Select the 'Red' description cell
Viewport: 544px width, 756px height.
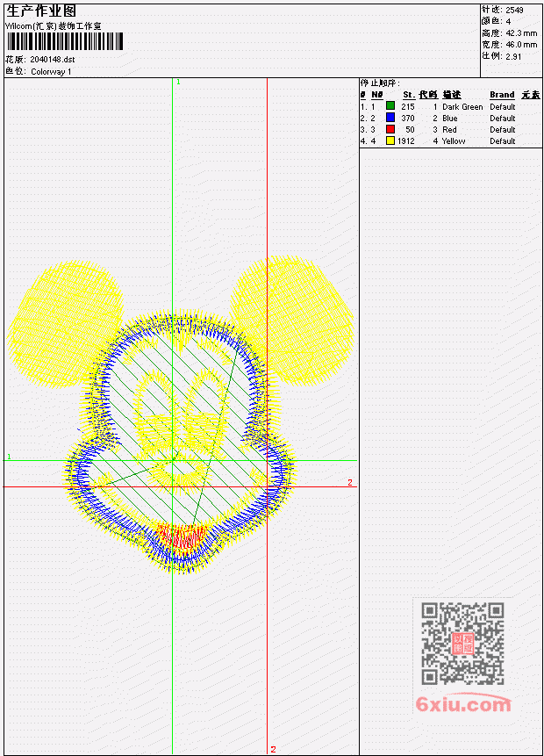[449, 130]
